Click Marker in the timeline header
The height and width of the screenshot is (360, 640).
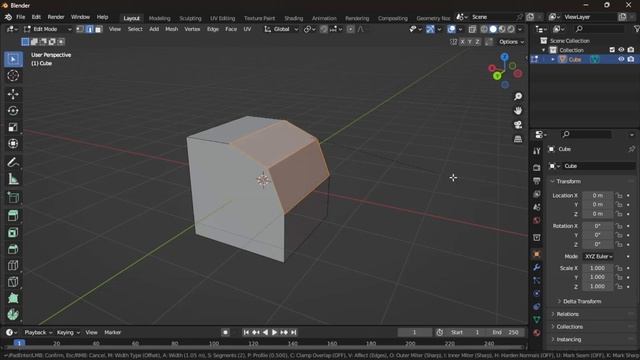click(x=113, y=332)
